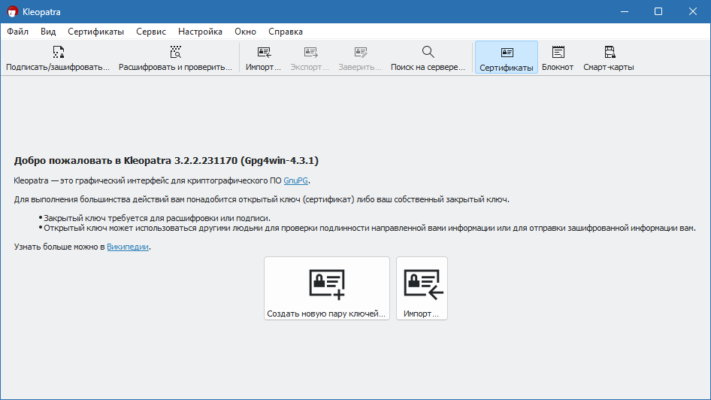Minimize the Kleopatra window
This screenshot has height=400, width=711.
[624, 12]
